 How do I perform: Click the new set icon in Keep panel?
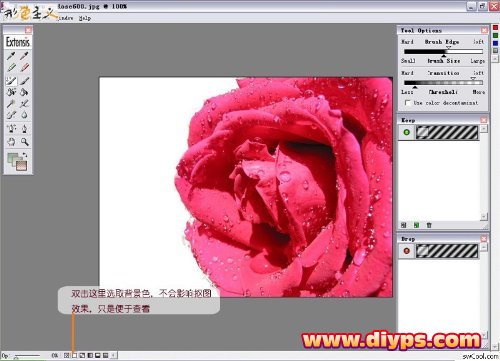(404, 225)
